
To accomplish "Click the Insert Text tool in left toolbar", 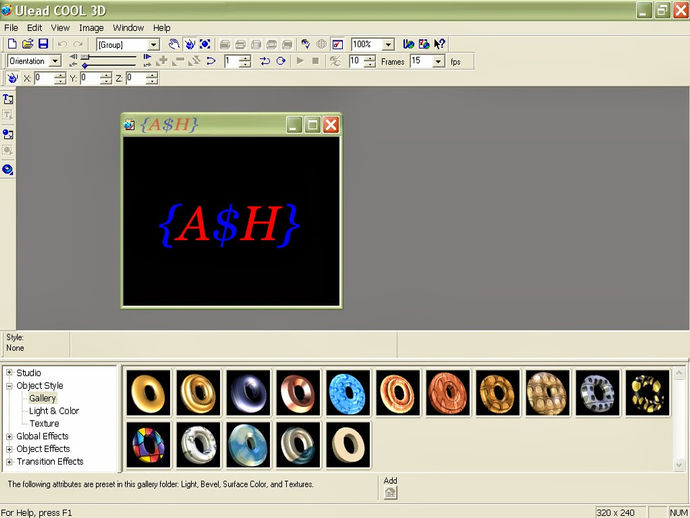I will click(8, 99).
